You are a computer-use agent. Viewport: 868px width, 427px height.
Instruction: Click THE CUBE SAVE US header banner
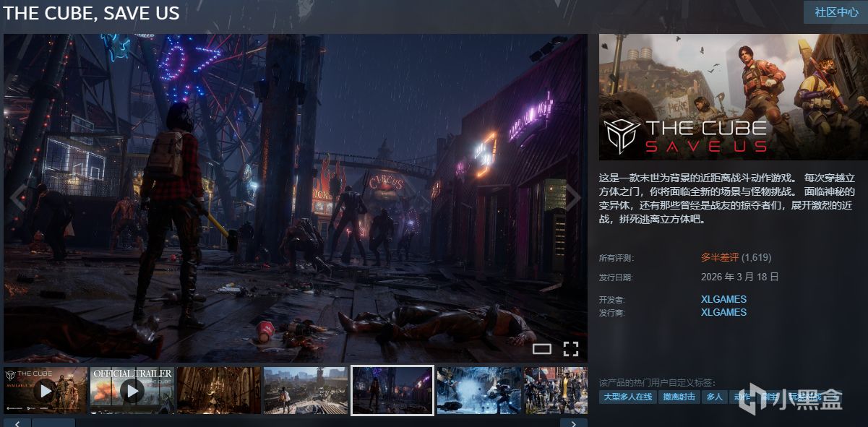pos(733,97)
